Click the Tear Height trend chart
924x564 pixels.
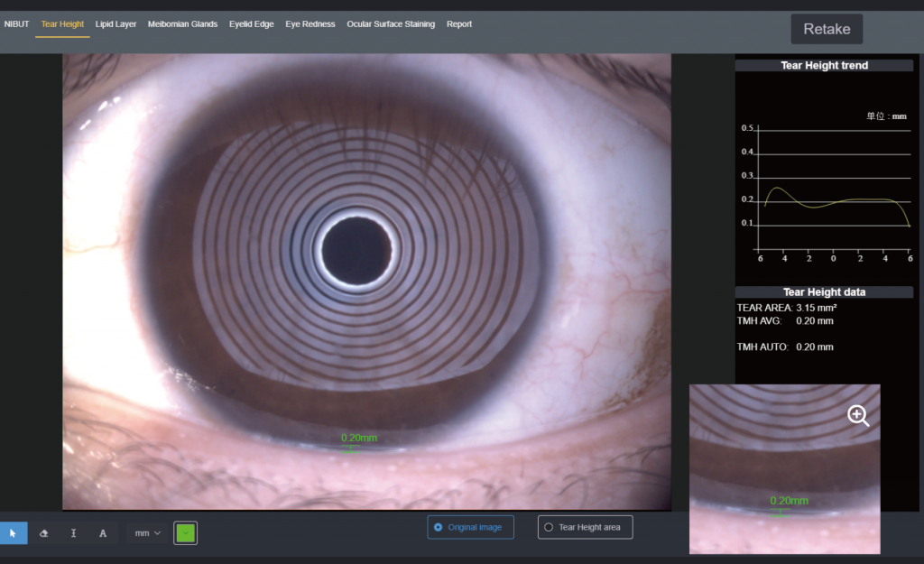point(825,189)
